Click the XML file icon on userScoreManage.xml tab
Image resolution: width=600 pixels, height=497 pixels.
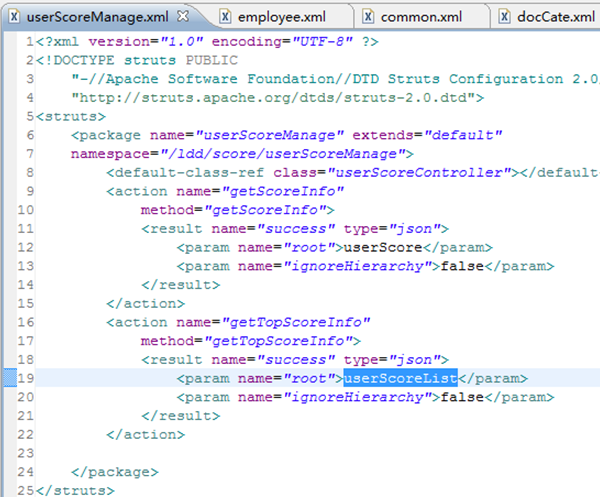click(x=15, y=16)
